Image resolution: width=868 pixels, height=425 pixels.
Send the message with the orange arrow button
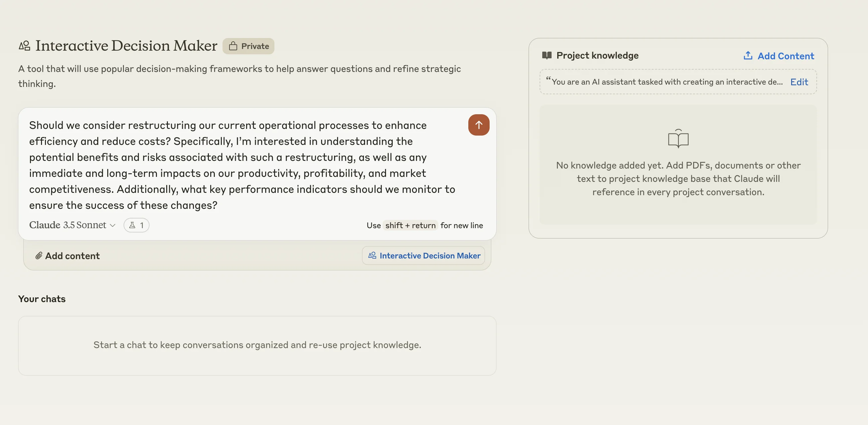pyautogui.click(x=479, y=125)
